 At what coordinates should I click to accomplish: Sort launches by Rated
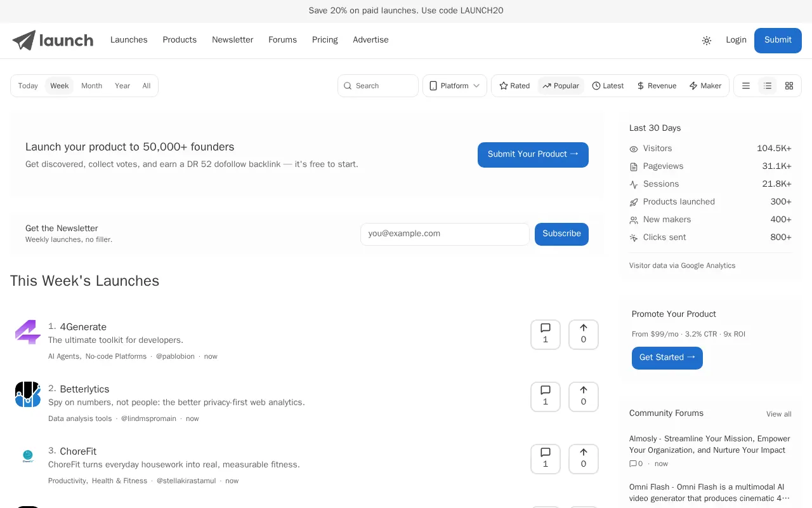tap(514, 86)
